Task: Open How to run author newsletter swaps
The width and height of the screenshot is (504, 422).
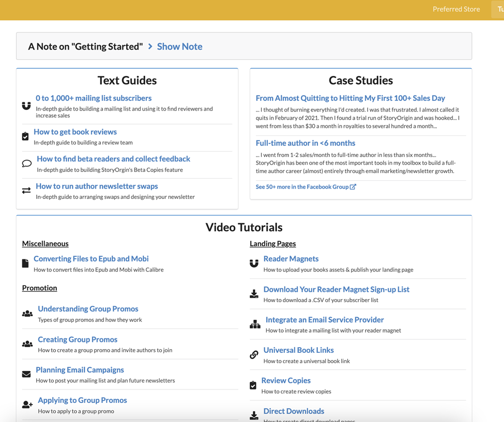Action: coord(97,186)
